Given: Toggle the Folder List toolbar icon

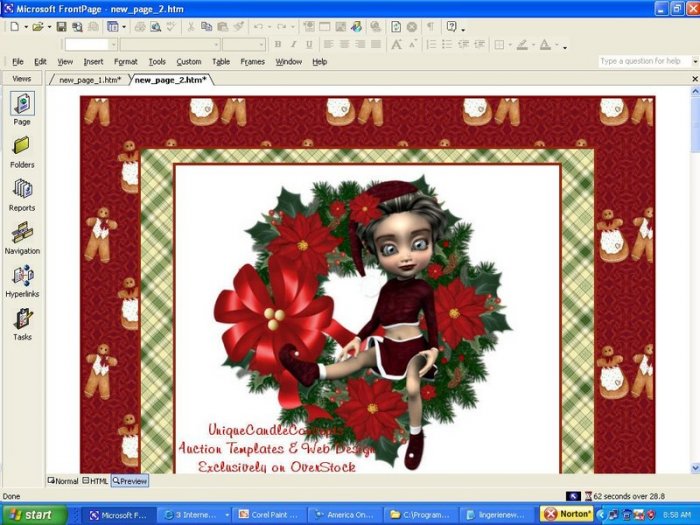Looking at the screenshot, I should [x=112, y=27].
